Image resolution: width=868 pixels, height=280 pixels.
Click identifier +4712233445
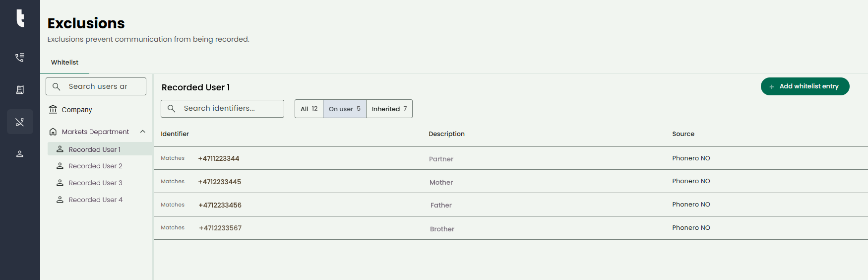[220, 182]
